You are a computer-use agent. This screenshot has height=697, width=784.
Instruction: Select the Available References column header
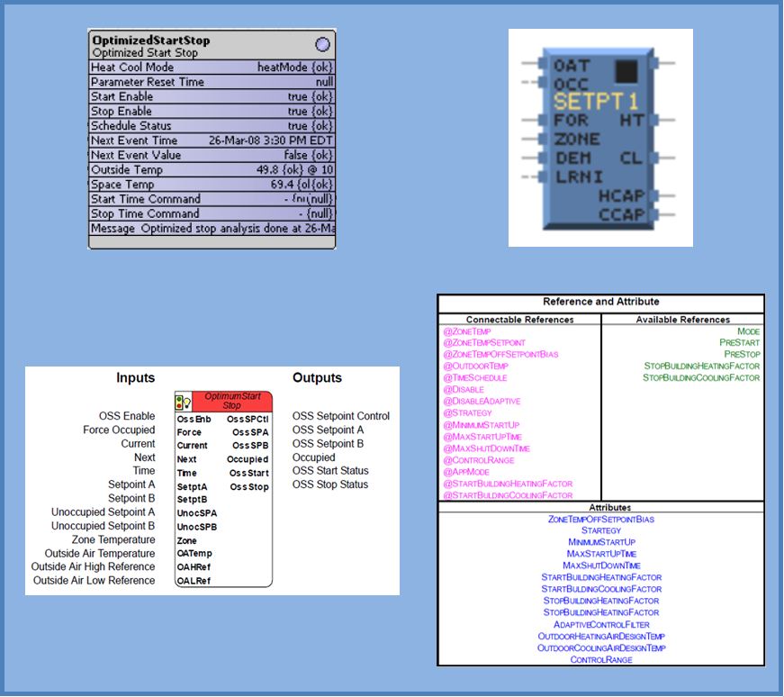pyautogui.click(x=682, y=320)
